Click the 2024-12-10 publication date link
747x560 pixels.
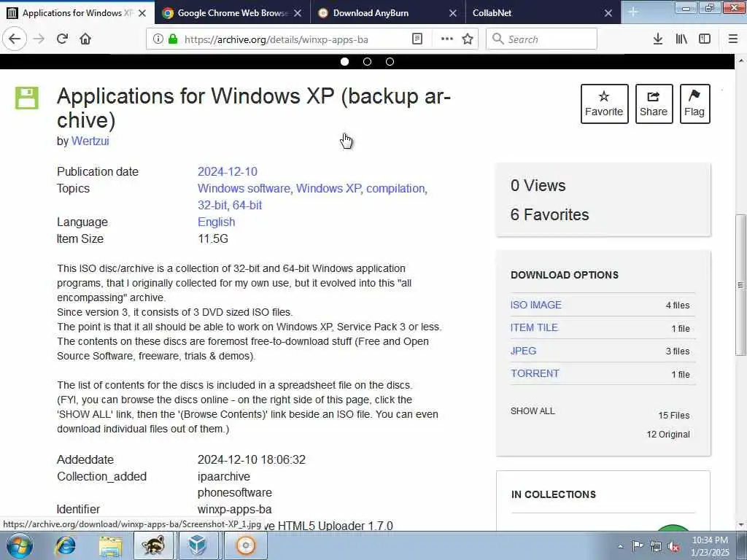coord(228,171)
